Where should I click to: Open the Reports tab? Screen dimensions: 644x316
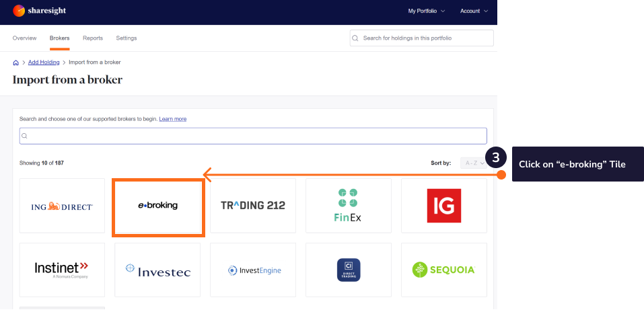(x=93, y=38)
